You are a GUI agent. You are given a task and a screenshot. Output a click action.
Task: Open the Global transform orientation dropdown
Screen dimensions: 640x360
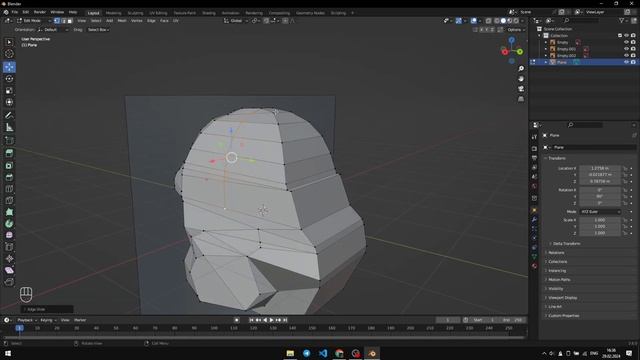coord(236,20)
